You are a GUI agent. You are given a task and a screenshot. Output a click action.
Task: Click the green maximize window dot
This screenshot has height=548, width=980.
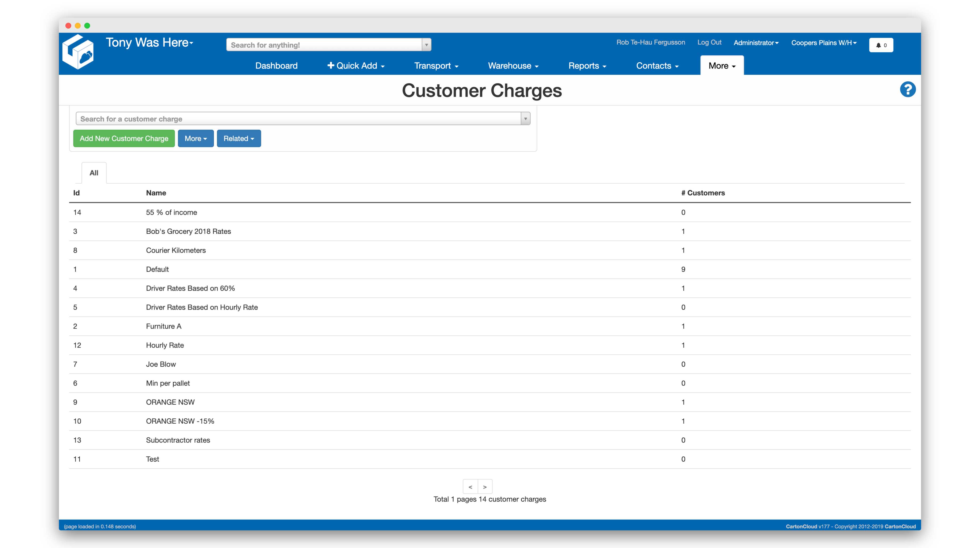tap(87, 25)
